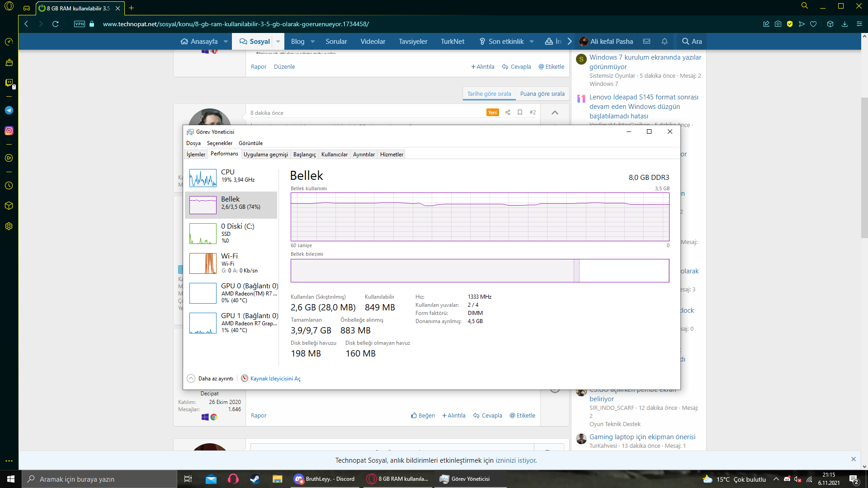Image resolution: width=868 pixels, height=488 pixels.
Task: Click the snapshot camera icon in address bar
Action: [778, 24]
